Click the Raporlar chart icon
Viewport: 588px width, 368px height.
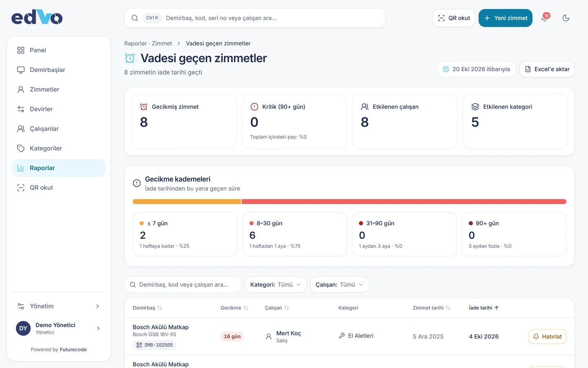[21, 168]
